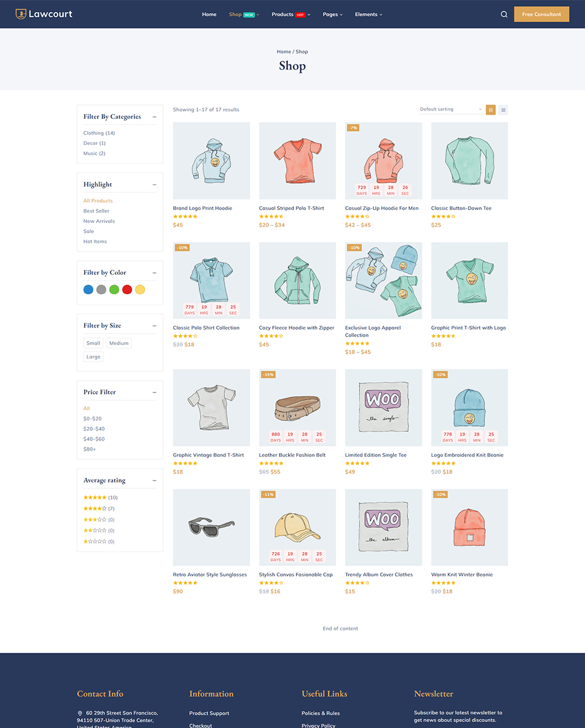The width and height of the screenshot is (585, 728).
Task: Expand the Pages navigation menu
Action: click(x=332, y=14)
